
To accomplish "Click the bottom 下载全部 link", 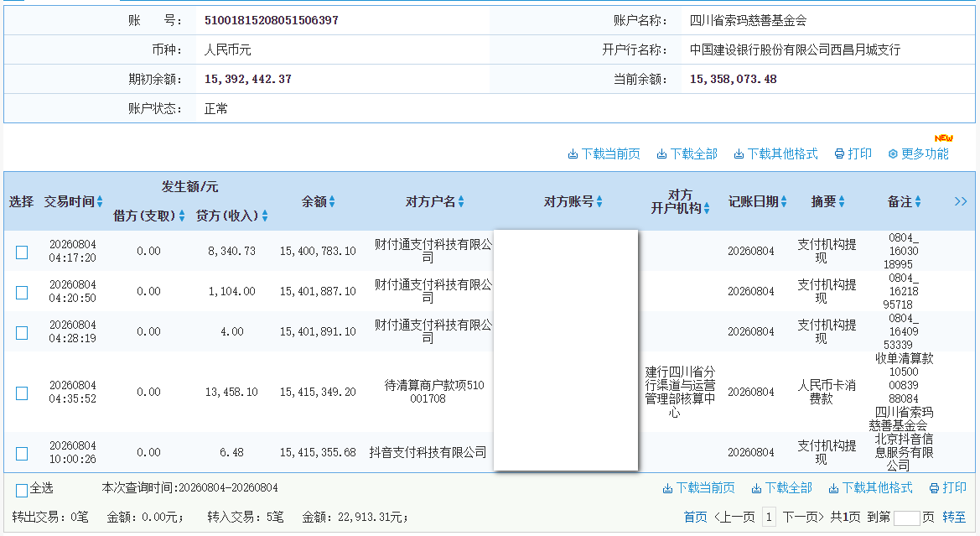I will click(782, 488).
